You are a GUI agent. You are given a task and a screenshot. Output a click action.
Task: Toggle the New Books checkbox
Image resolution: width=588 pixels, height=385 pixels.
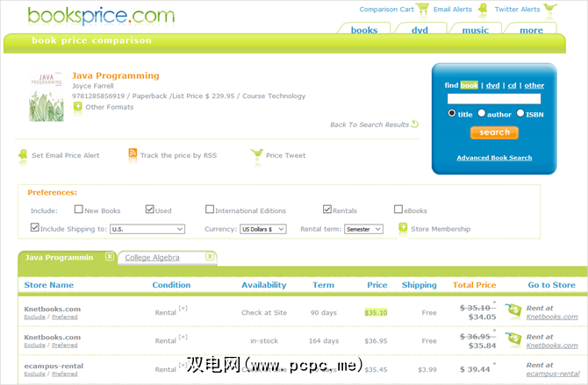coord(78,209)
